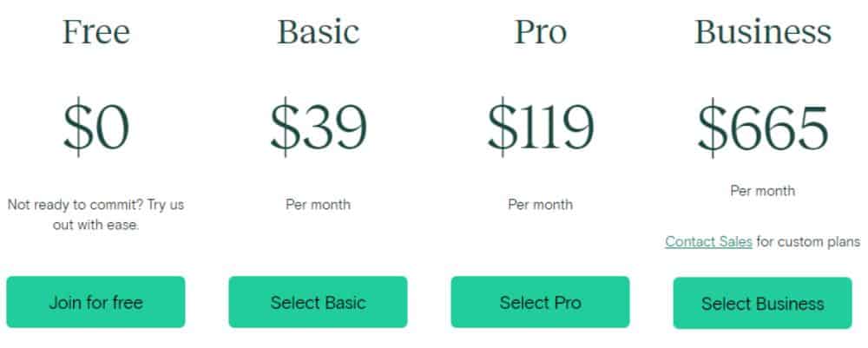This screenshot has height=348, width=868.
Task: Choose the Select Basic button
Action: (318, 302)
